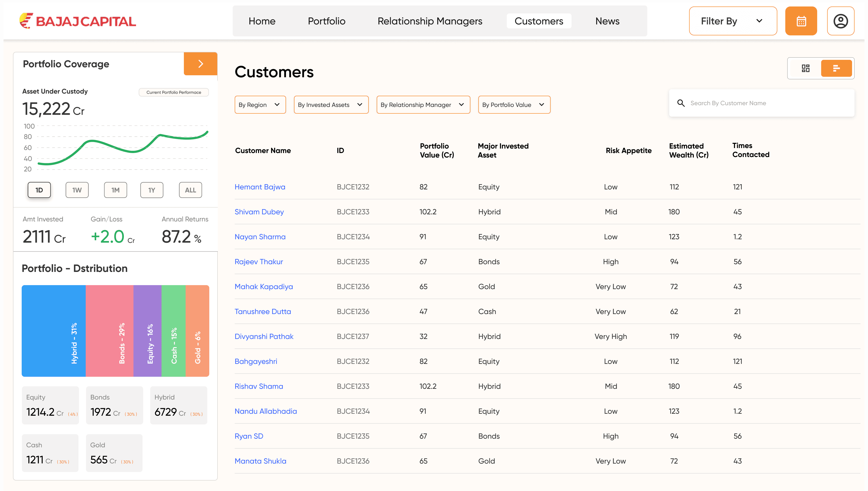Open Hemant Bajwa customer link
868x491 pixels.
[260, 187]
